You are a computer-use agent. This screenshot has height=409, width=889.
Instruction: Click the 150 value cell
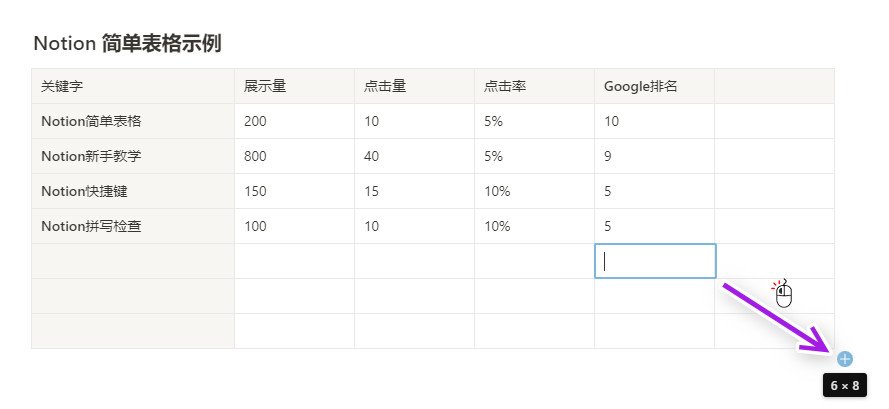click(295, 192)
